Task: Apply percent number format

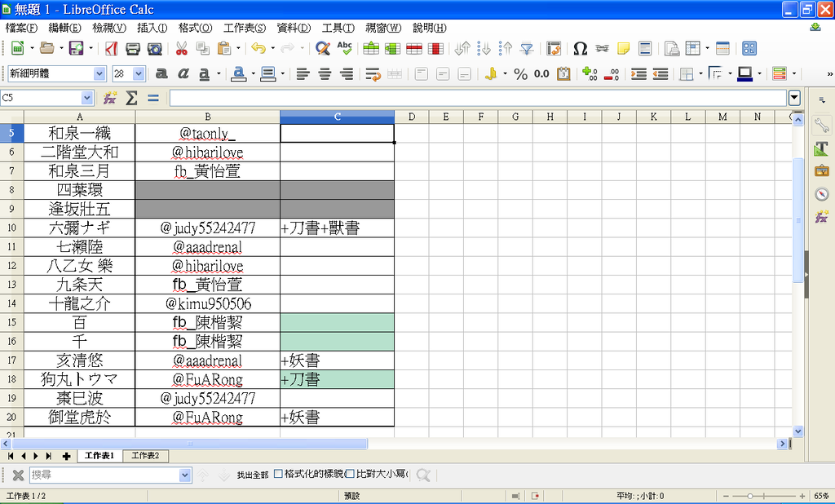Action: (x=520, y=74)
